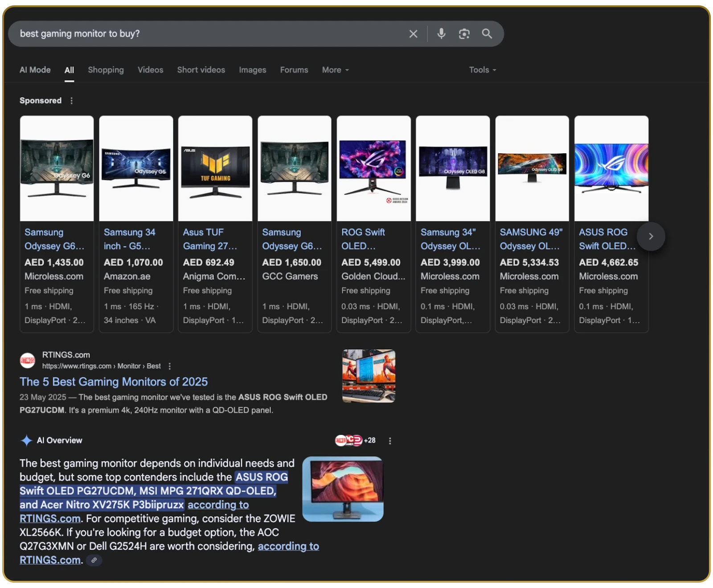The image size is (713, 588).
Task: Open the RTINGS result three-dot menu
Action: pos(169,366)
